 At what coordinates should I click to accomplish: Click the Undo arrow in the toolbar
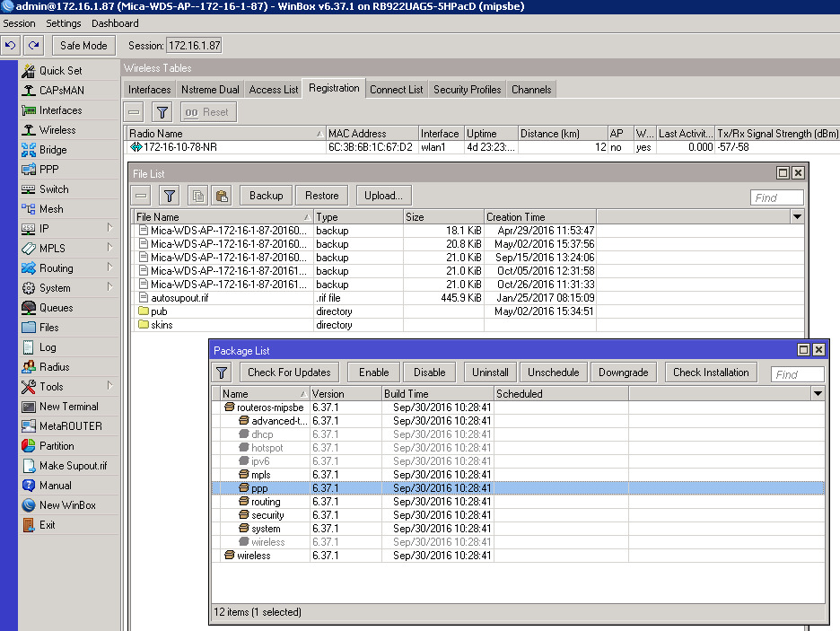(x=11, y=43)
